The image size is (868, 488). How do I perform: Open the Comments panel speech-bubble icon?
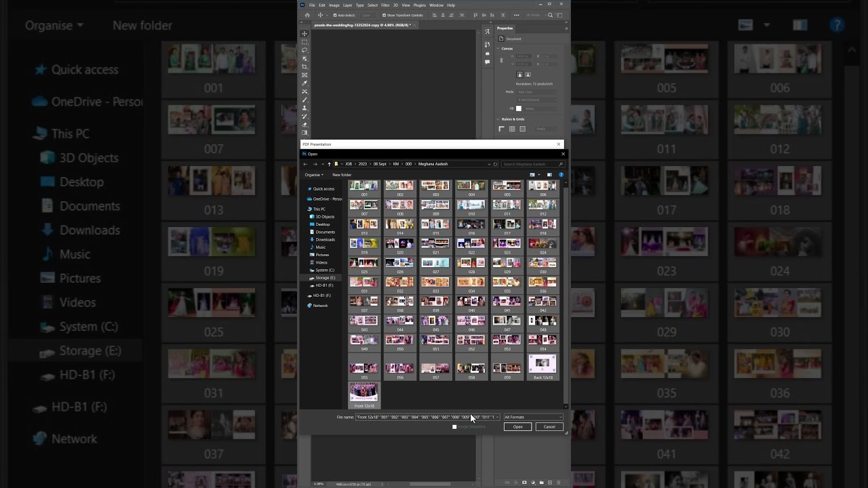click(x=487, y=62)
